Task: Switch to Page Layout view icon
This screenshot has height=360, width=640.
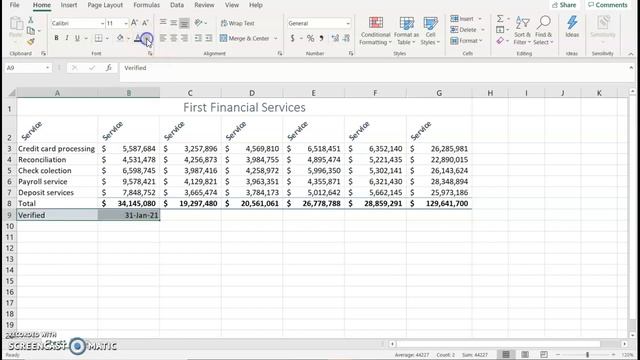Action: [525, 354]
